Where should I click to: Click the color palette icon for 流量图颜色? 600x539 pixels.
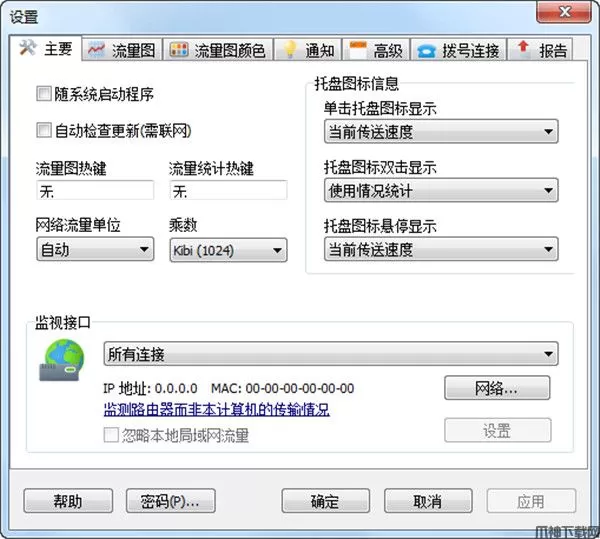tap(179, 50)
